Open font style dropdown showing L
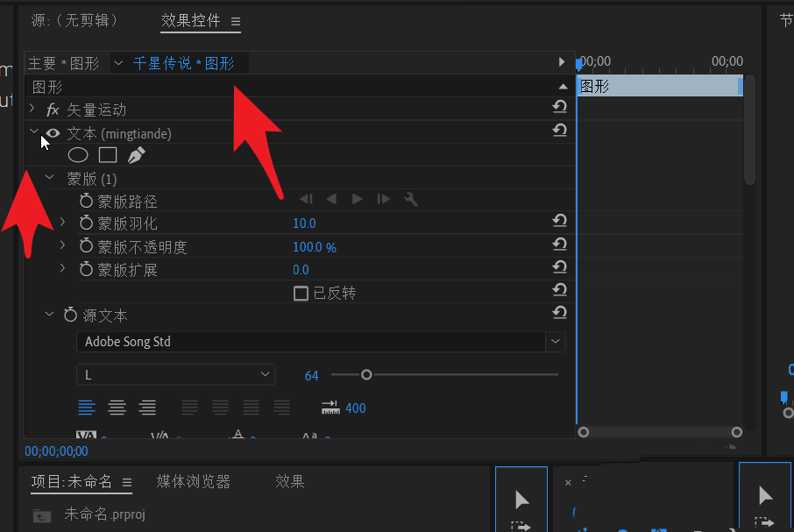The height and width of the screenshot is (532, 794). 175,374
